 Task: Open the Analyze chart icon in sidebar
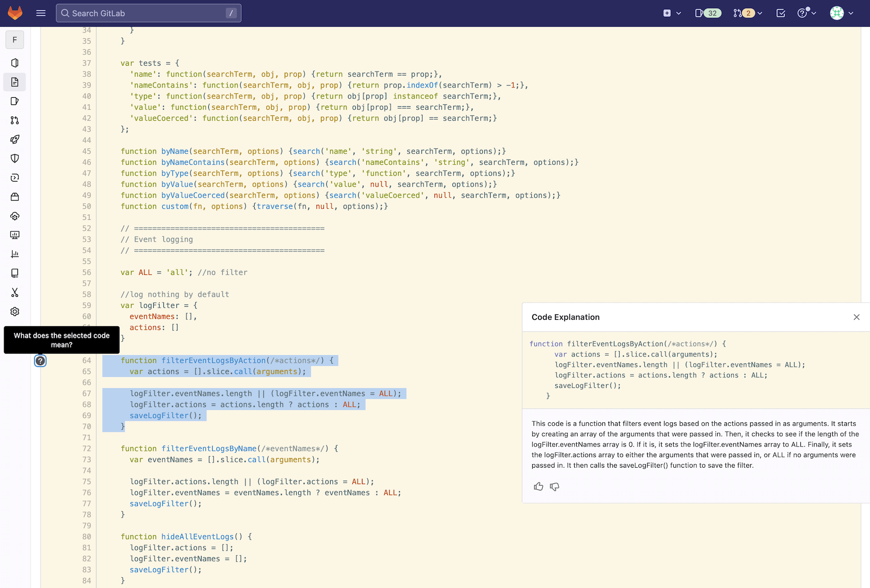14,254
